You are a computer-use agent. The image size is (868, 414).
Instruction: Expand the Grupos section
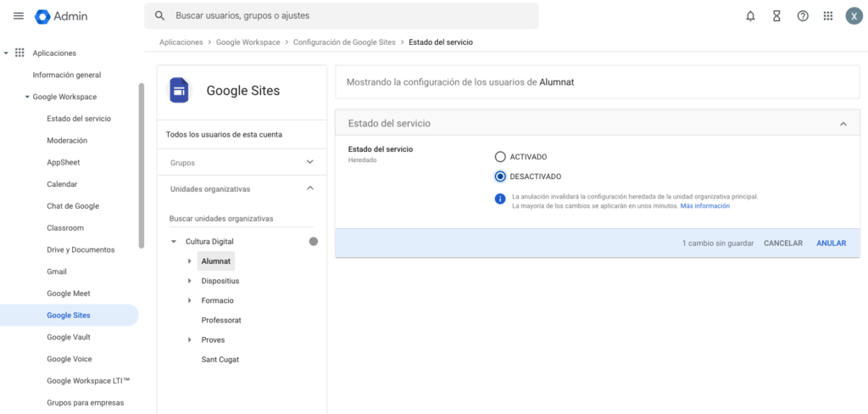click(309, 161)
